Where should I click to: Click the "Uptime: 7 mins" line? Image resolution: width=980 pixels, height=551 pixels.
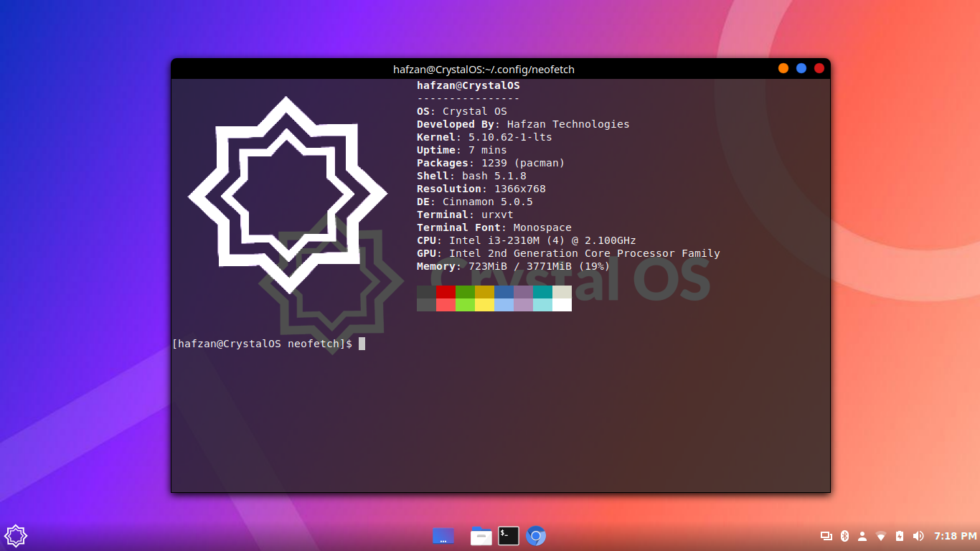pos(462,150)
